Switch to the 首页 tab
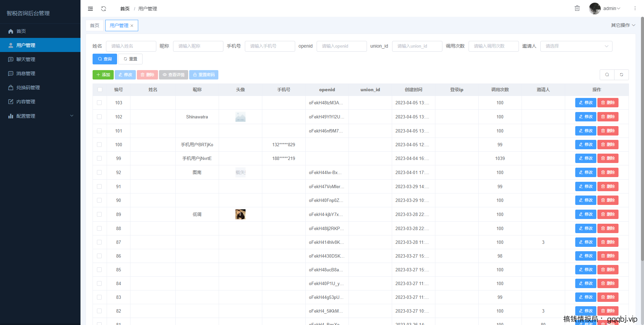The image size is (644, 325). click(95, 25)
